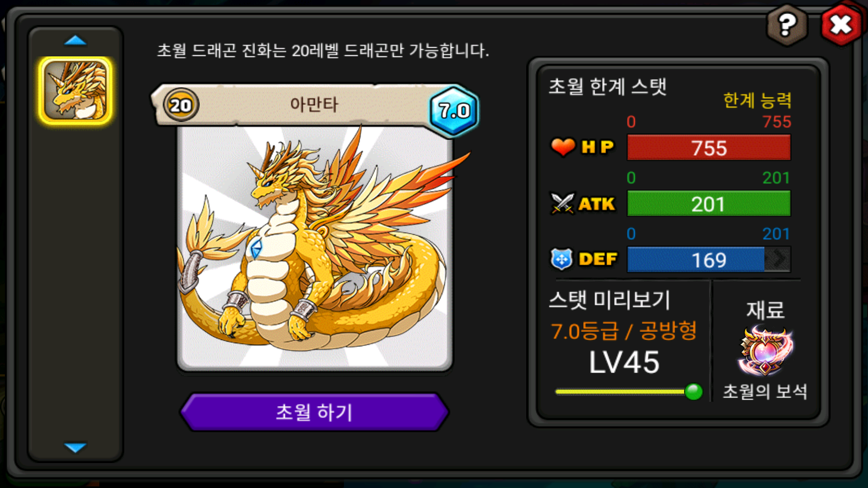
Task: Tap the red HP heart icon
Action: point(563,146)
